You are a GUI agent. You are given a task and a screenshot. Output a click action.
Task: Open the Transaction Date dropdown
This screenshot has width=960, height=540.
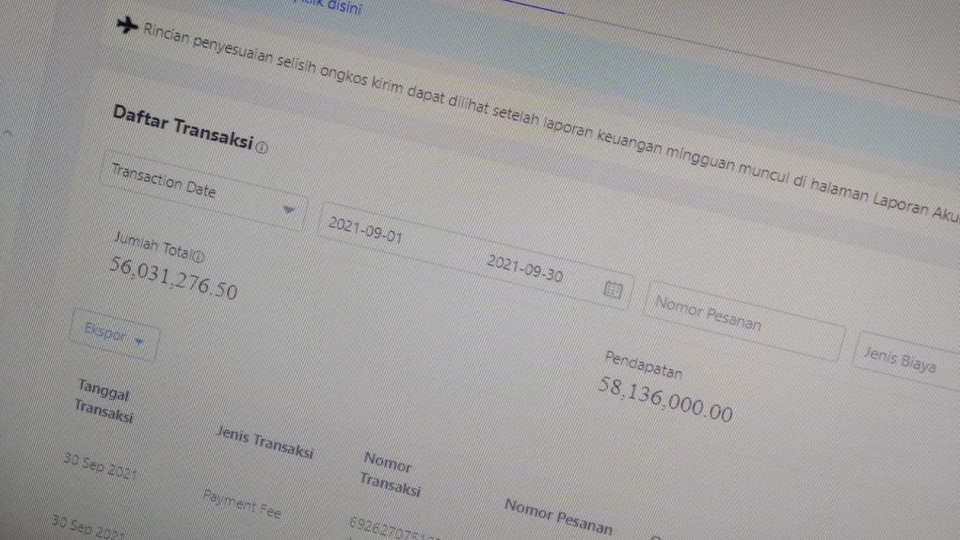tap(203, 190)
